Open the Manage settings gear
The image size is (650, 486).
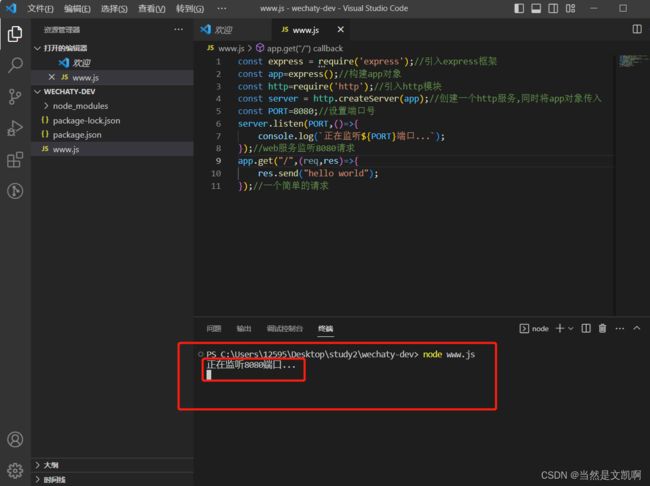(15, 469)
